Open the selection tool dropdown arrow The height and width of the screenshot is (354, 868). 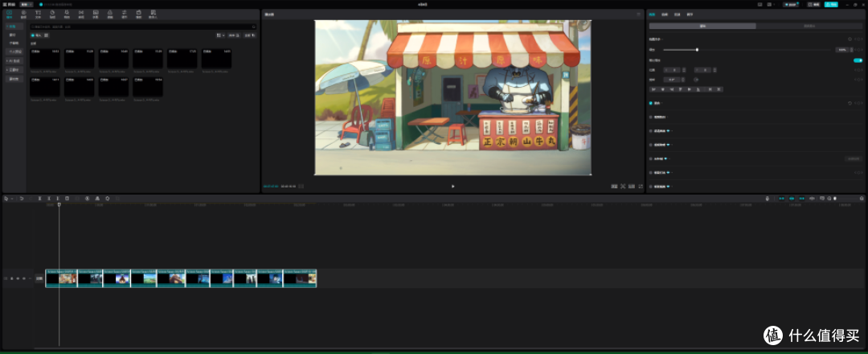pyautogui.click(x=11, y=199)
